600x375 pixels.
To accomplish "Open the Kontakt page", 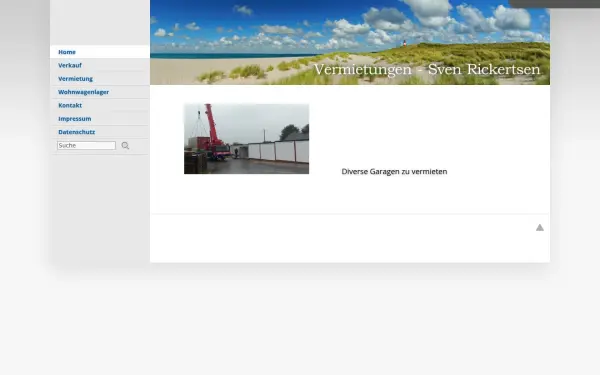I will click(x=99, y=105).
